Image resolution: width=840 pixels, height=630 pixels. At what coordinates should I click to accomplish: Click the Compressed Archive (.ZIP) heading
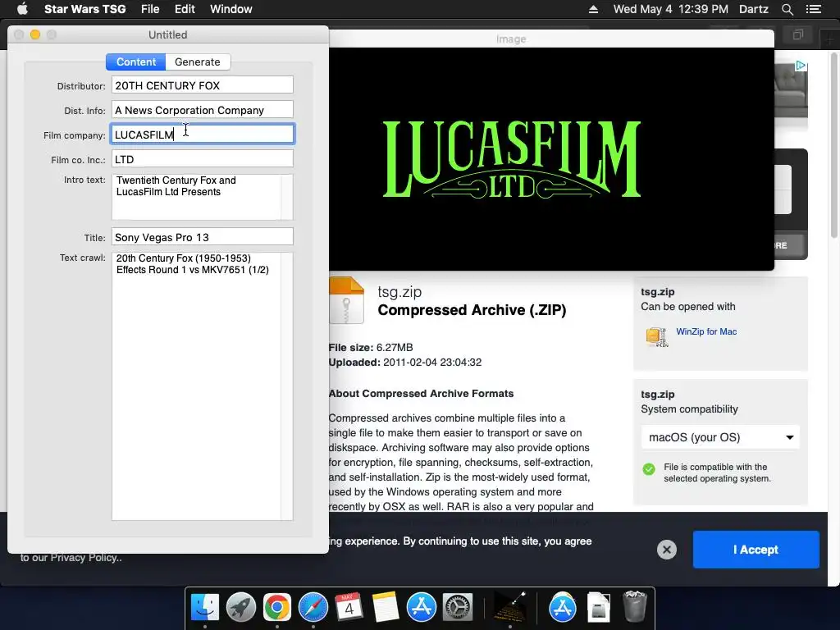pyautogui.click(x=472, y=310)
